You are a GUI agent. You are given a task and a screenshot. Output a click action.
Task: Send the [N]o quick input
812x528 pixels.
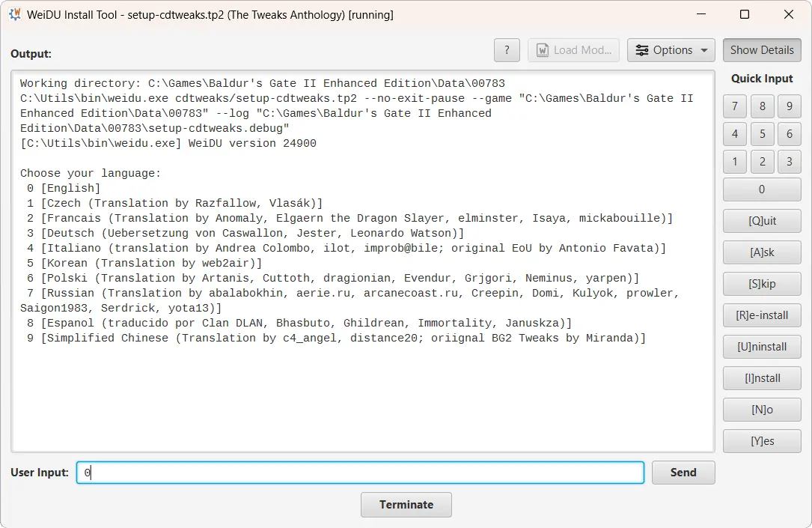click(762, 410)
